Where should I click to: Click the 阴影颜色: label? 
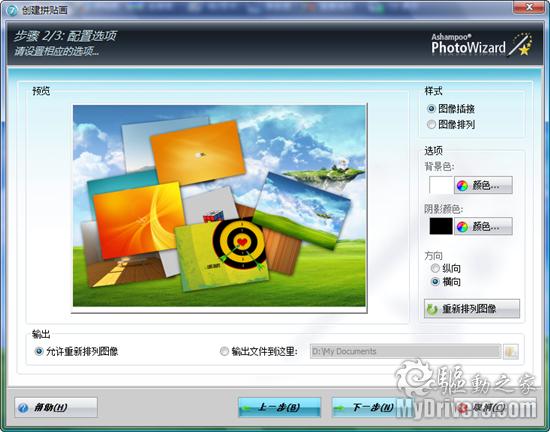444,209
